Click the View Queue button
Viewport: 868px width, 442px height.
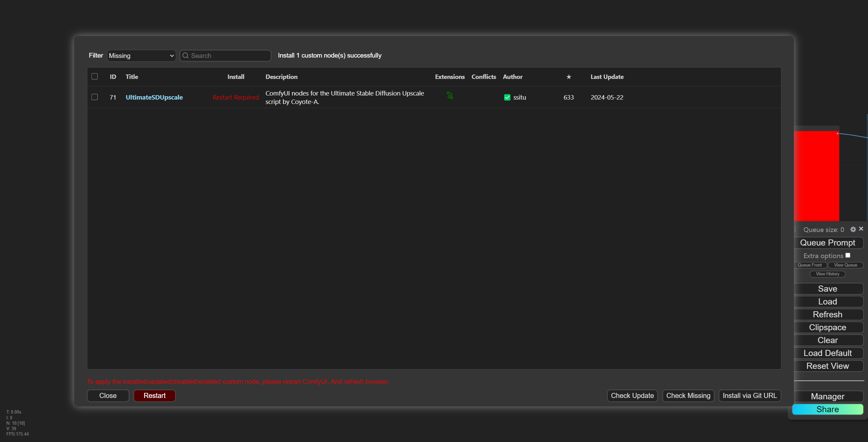pyautogui.click(x=846, y=265)
